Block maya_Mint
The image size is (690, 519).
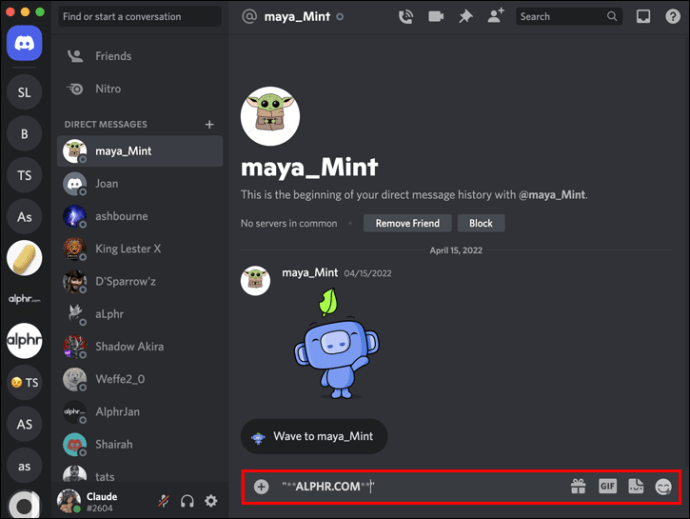click(x=481, y=223)
